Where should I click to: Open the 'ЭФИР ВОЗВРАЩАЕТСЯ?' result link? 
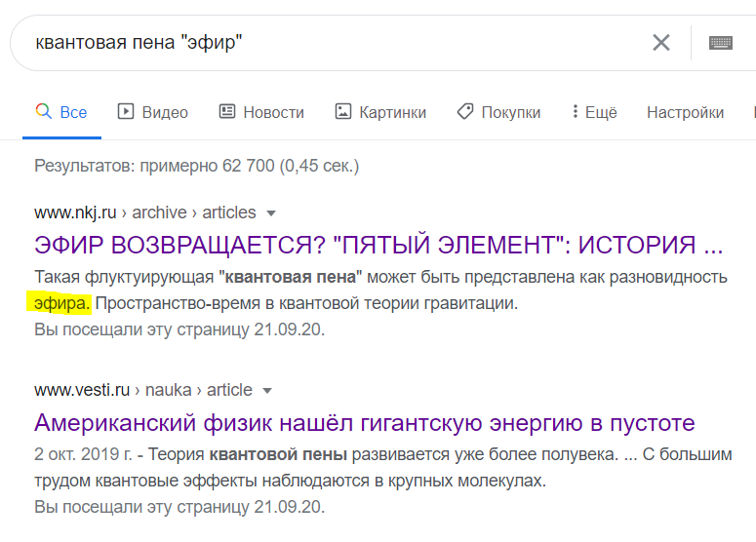click(x=378, y=245)
